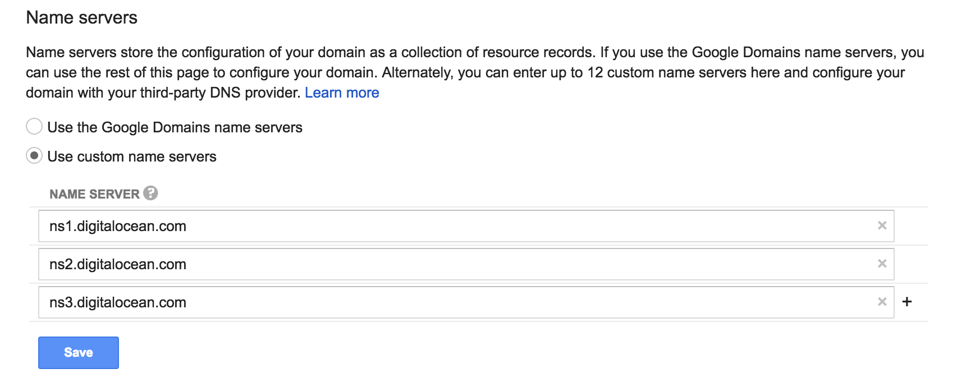Open the Learn more link

click(342, 93)
